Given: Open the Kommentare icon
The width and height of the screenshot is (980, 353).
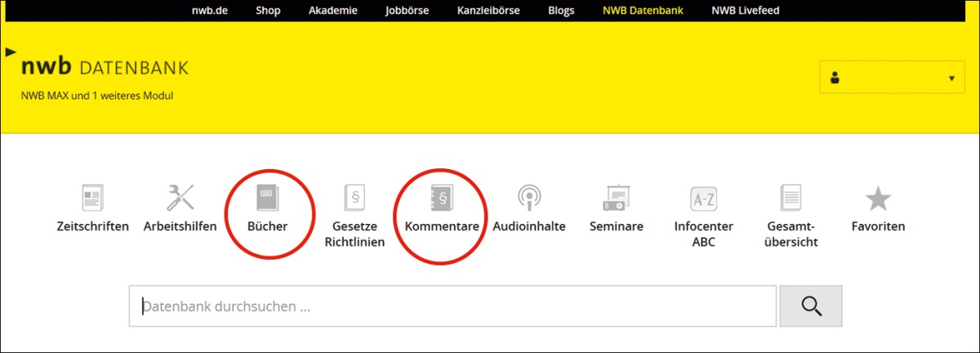Looking at the screenshot, I should [441, 199].
